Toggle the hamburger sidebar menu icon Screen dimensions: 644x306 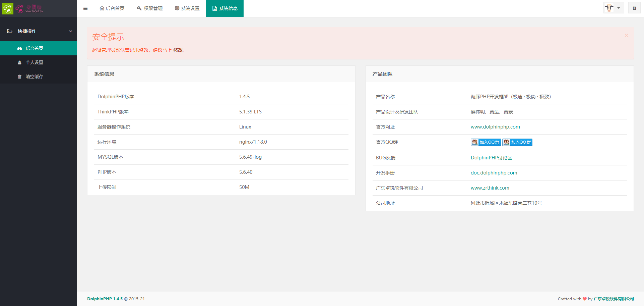[85, 8]
